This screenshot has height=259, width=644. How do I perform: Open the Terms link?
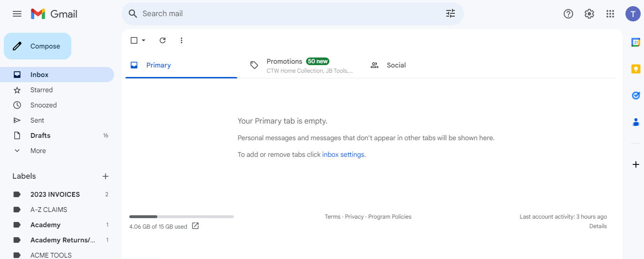332,217
